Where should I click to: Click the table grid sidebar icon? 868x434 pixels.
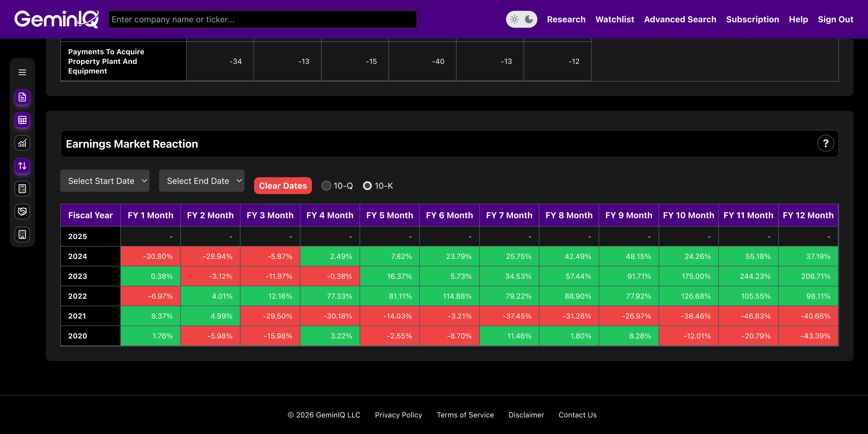click(x=22, y=120)
